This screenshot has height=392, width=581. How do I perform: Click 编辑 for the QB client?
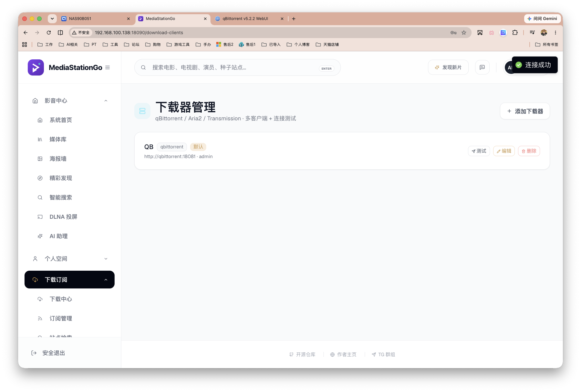coord(504,151)
